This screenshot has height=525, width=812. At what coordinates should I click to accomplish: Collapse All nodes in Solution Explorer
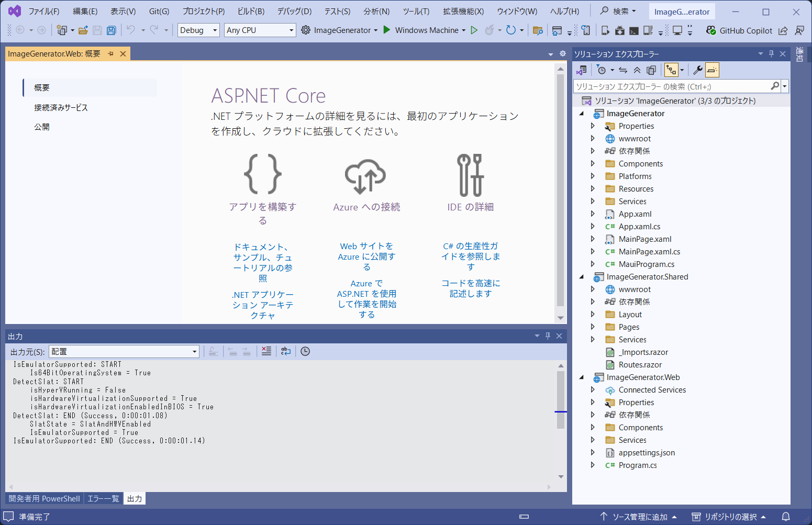(637, 70)
